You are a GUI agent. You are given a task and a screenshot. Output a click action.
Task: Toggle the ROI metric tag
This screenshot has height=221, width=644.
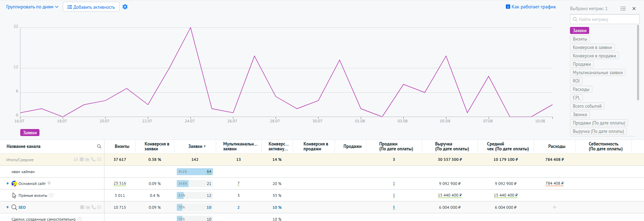[576, 81]
